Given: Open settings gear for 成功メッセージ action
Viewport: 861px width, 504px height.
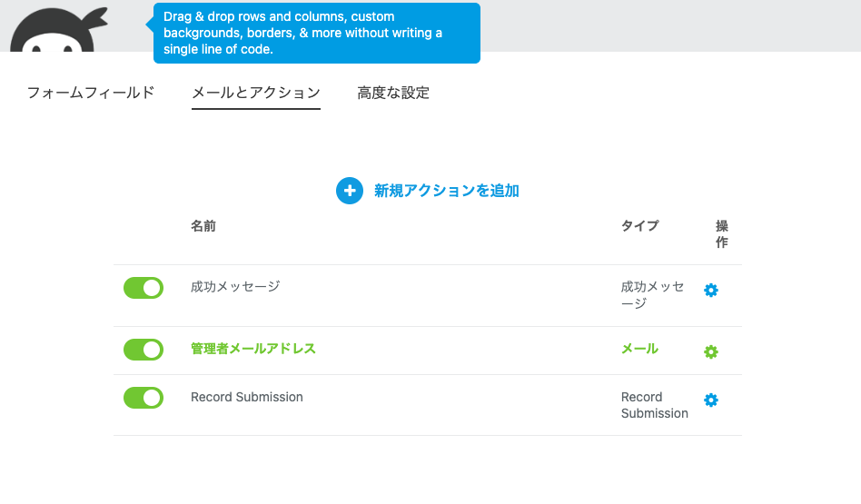Looking at the screenshot, I should pos(711,291).
